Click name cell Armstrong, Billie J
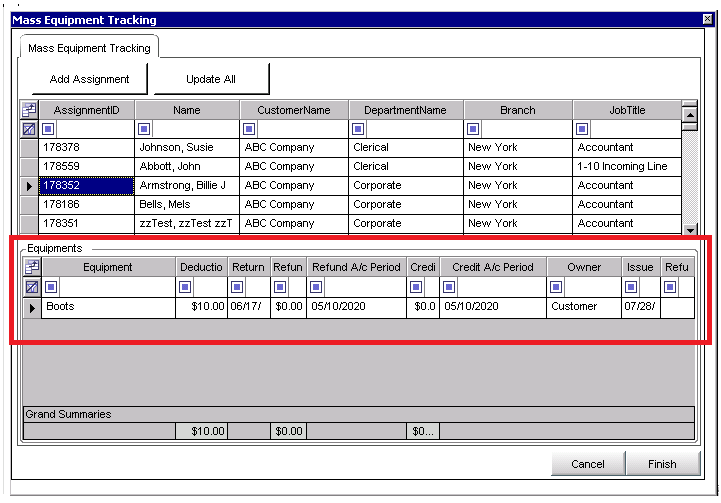 [x=187, y=186]
